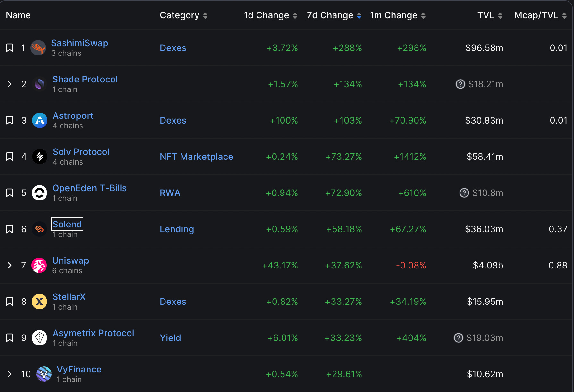Bookmark the SashimiSwap row
The image size is (574, 392).
pyautogui.click(x=10, y=48)
